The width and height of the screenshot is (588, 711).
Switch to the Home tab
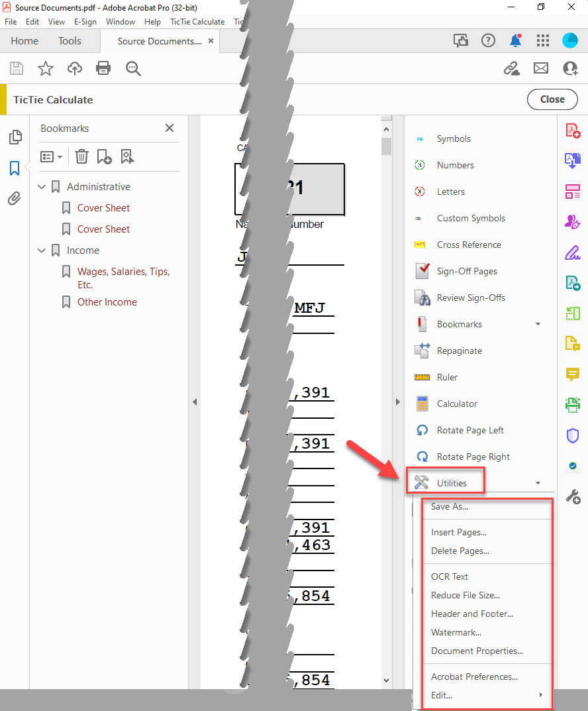pyautogui.click(x=24, y=41)
